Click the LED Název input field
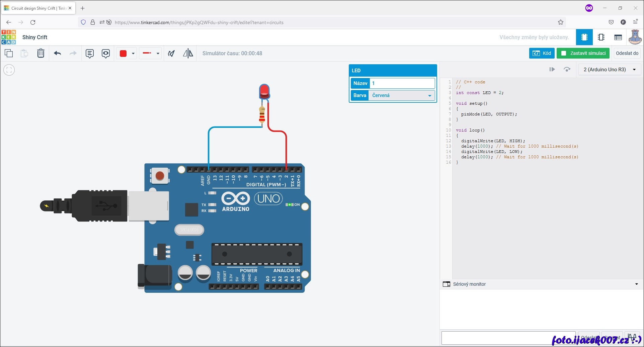 tap(402, 83)
